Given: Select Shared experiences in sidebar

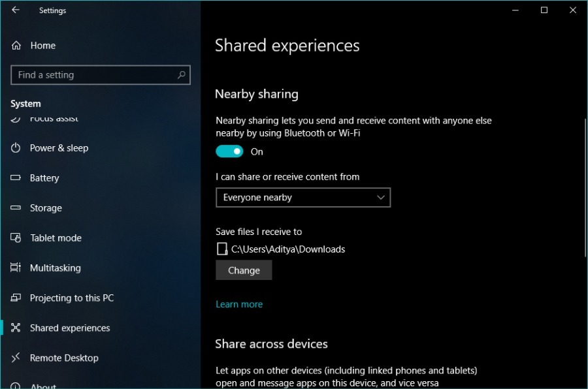Looking at the screenshot, I should [x=70, y=328].
